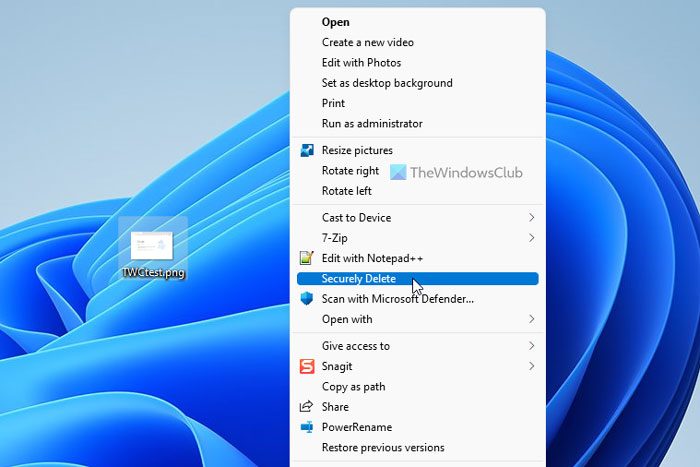Select Create a new video
This screenshot has width=700, height=467.
coord(417,42)
